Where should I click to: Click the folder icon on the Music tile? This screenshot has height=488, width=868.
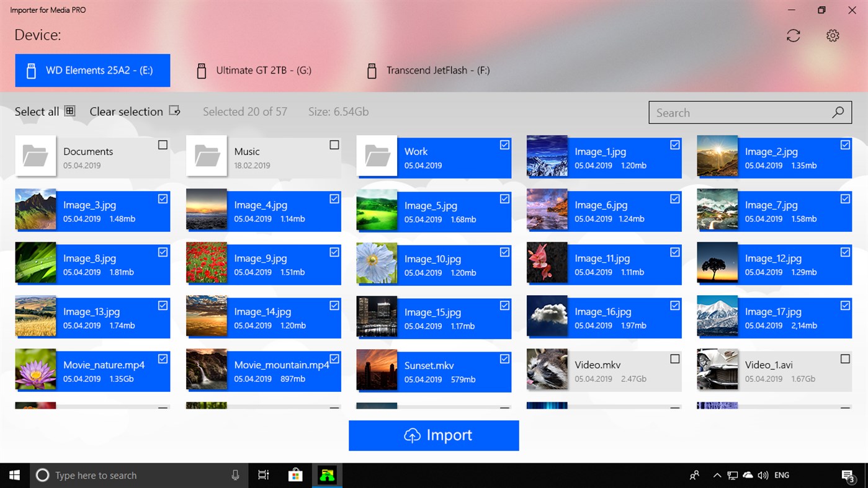click(x=206, y=157)
